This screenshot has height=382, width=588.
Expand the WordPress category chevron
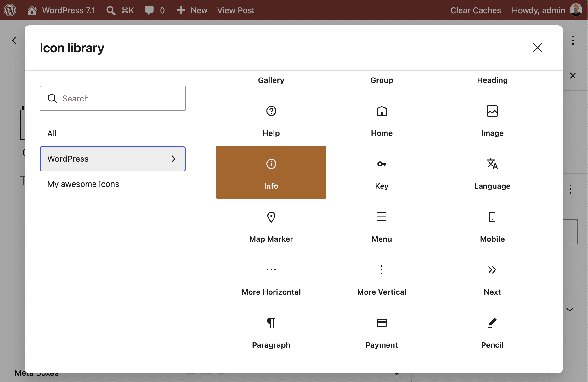coord(173,159)
